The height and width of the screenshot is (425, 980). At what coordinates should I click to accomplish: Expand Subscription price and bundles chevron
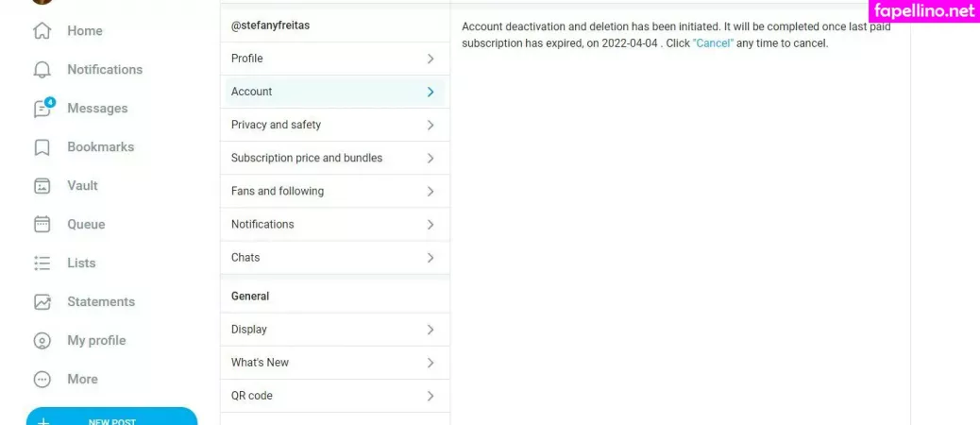point(430,158)
